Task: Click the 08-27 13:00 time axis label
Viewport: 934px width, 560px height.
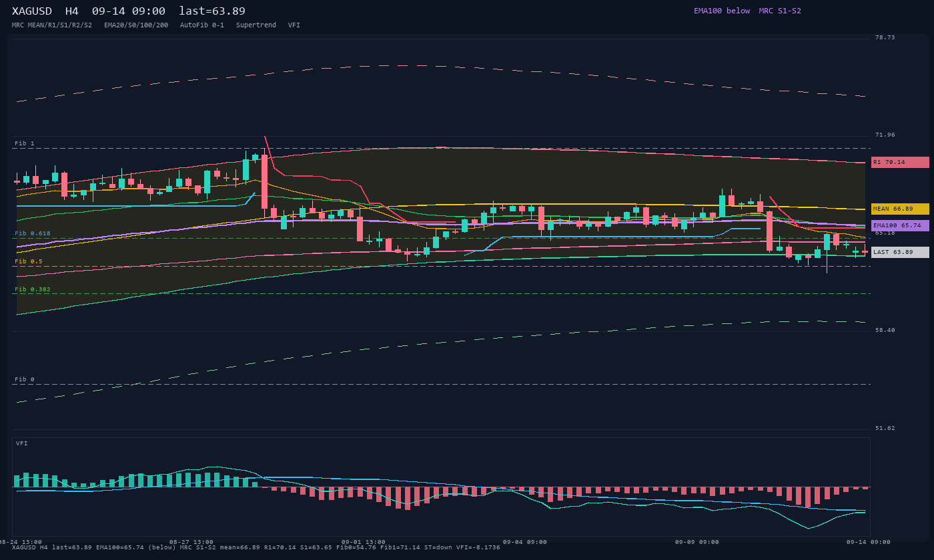Action: click(191, 542)
